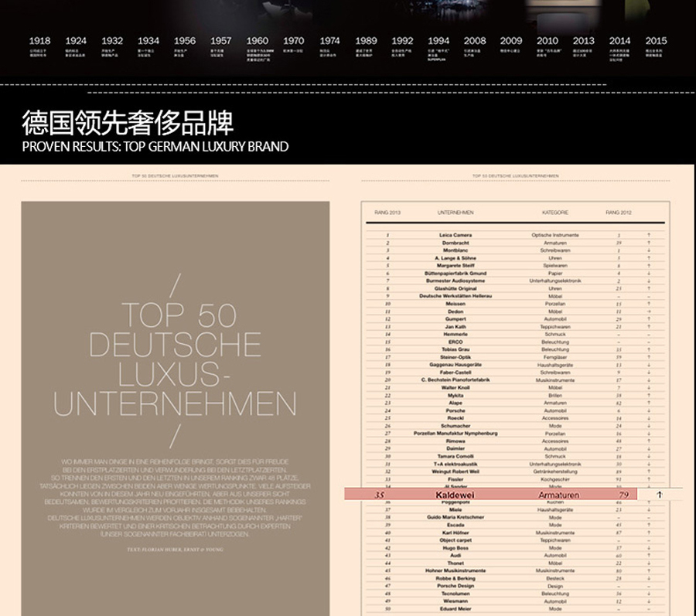Click 'Gumpert' in the ranking table
The width and height of the screenshot is (696, 616).
(x=455, y=319)
